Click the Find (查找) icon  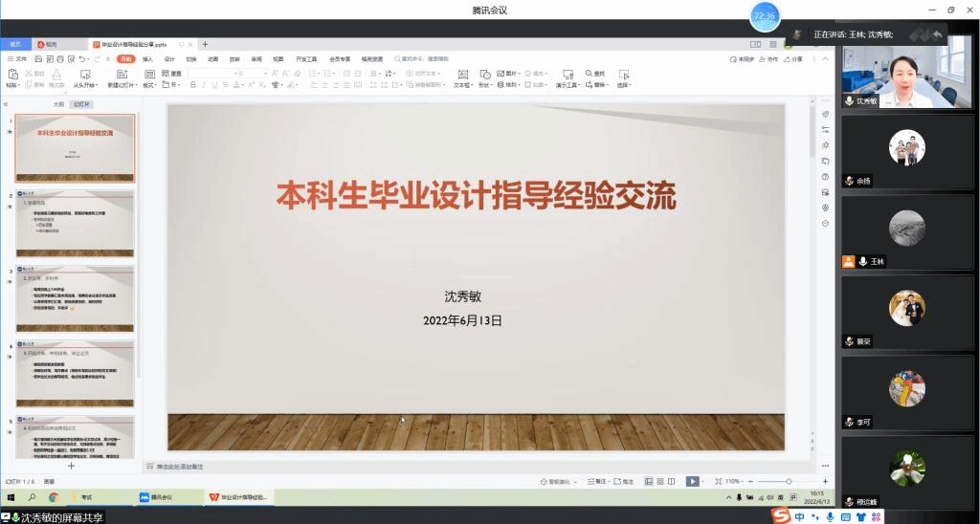pos(594,74)
